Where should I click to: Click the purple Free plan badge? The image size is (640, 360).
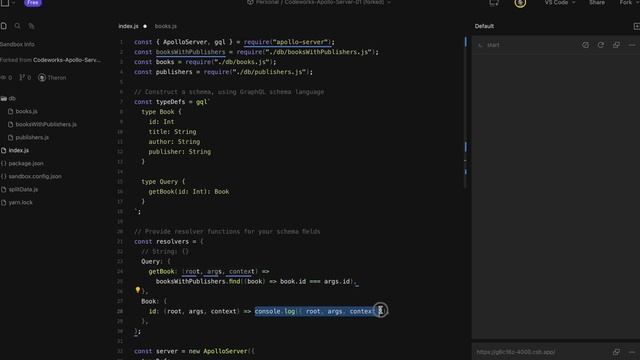pyautogui.click(x=33, y=3)
